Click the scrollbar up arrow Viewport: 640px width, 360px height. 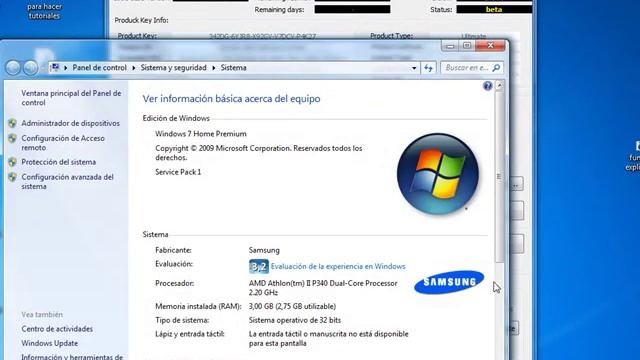(499, 86)
